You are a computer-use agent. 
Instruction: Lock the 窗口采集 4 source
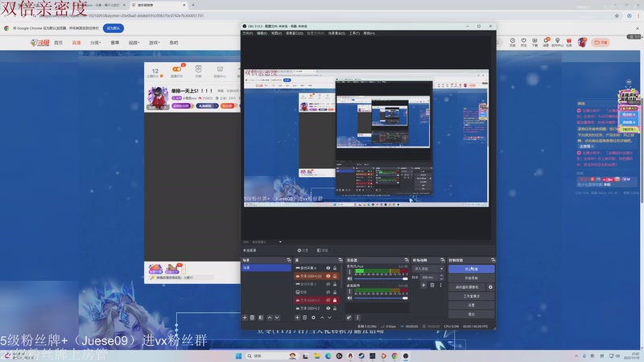click(x=335, y=268)
